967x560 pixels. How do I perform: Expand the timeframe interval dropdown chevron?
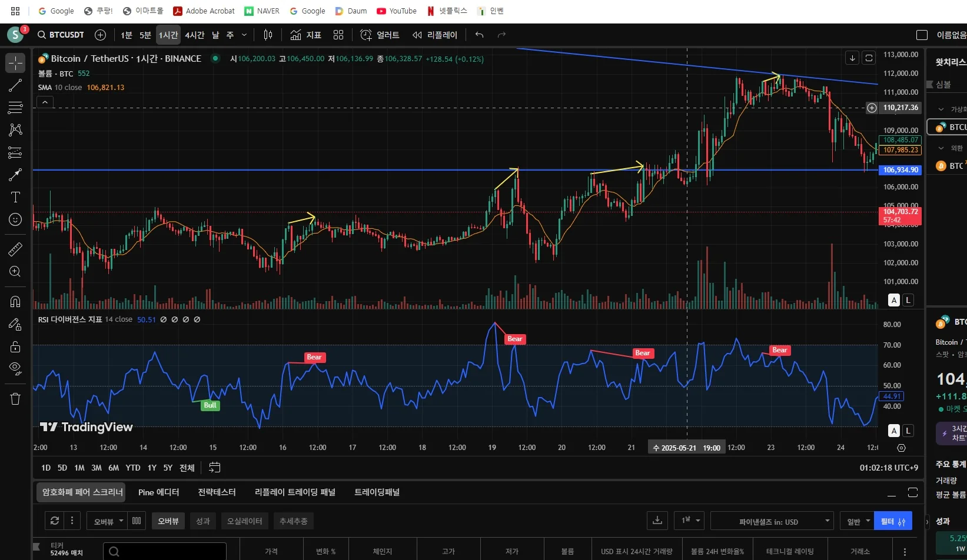tap(244, 35)
